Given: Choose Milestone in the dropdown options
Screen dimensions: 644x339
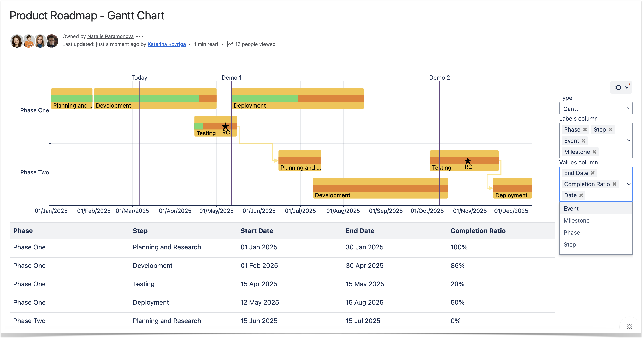Looking at the screenshot, I should point(577,220).
